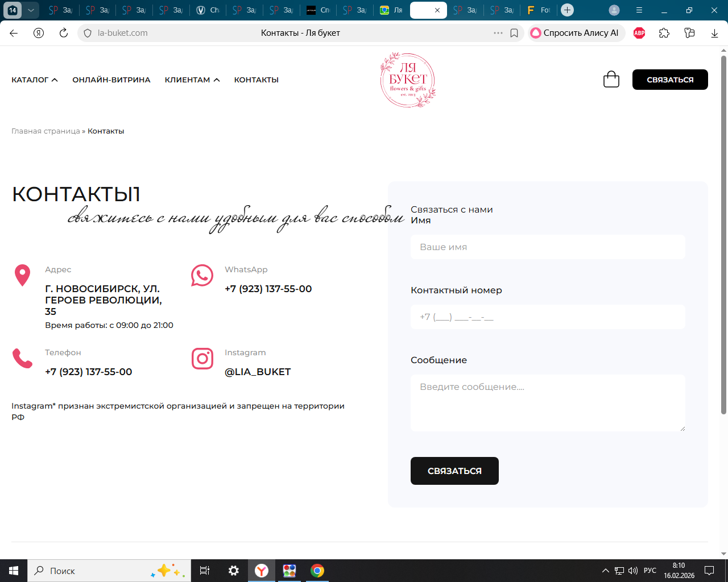Go back with browser back arrow
The height and width of the screenshot is (582, 728).
click(x=14, y=33)
